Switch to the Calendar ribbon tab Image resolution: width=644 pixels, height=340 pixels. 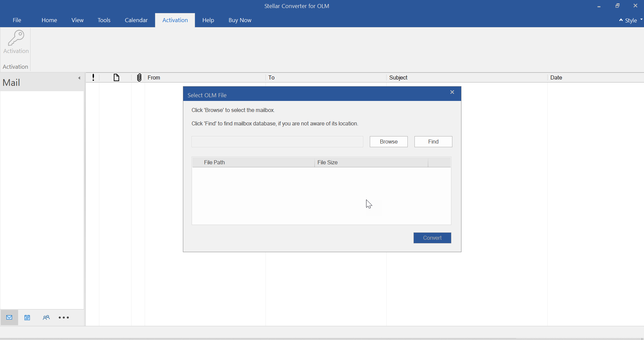pos(136,20)
